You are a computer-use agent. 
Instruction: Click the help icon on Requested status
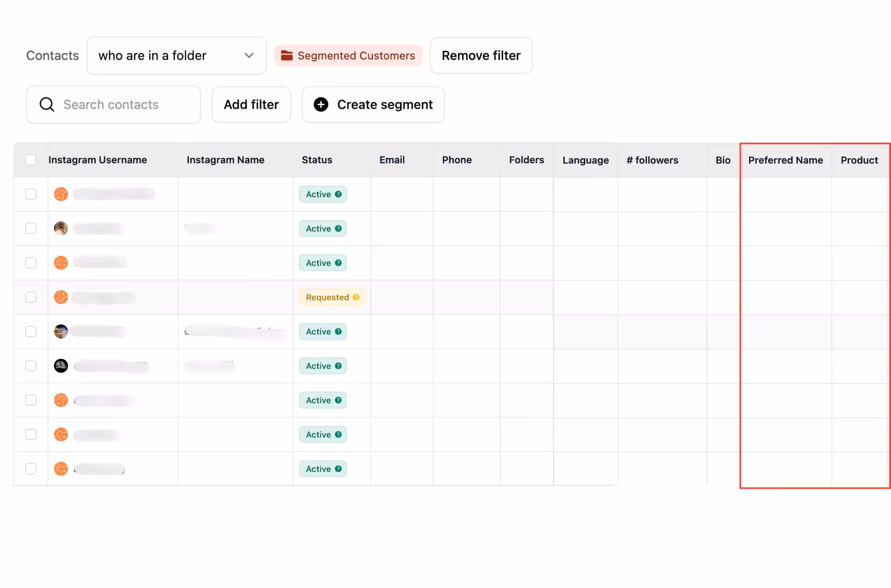(356, 297)
